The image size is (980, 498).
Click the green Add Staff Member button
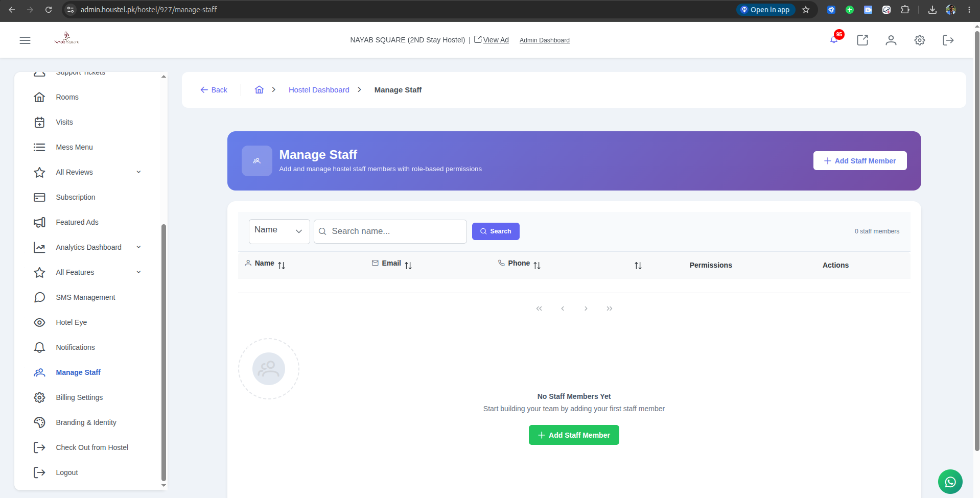pyautogui.click(x=574, y=435)
